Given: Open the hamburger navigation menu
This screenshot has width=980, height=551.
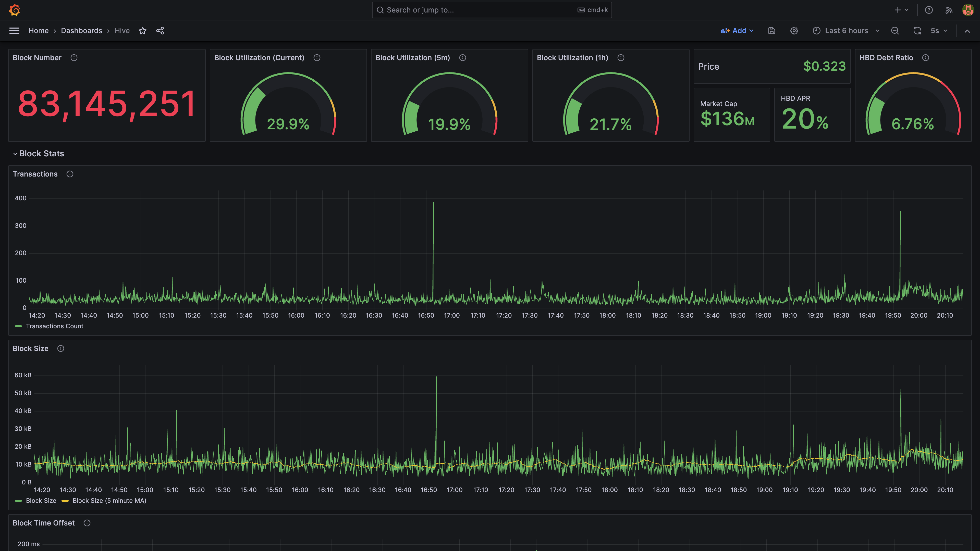Looking at the screenshot, I should point(14,31).
